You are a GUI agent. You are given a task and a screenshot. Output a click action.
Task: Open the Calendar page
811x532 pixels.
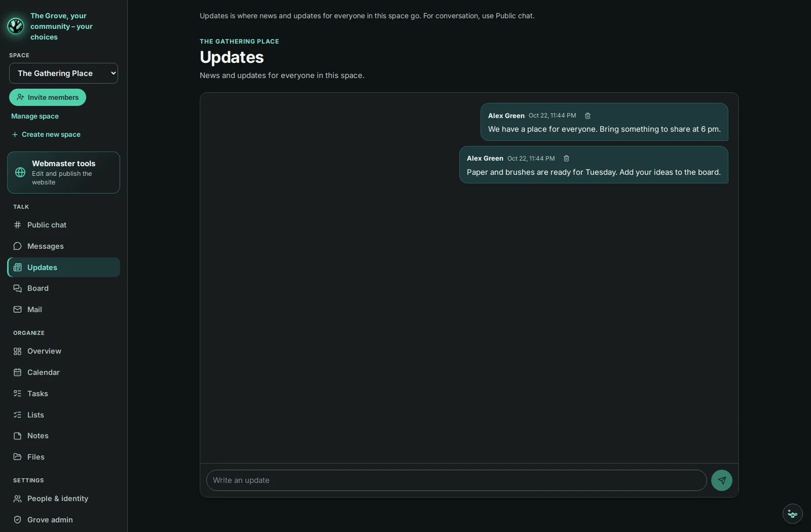[x=63, y=372]
